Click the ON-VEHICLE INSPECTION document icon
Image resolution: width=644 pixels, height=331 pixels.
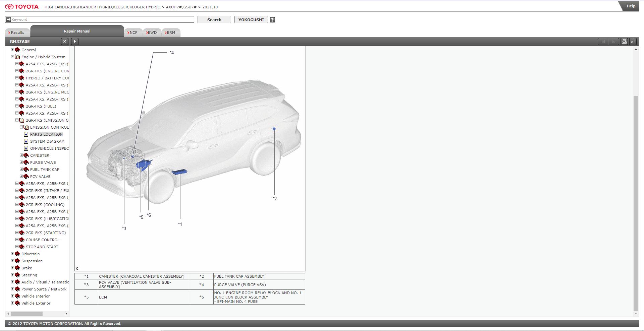click(26, 148)
